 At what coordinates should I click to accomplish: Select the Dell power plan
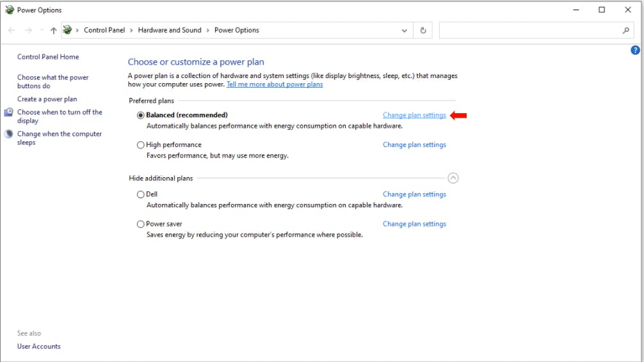click(141, 194)
